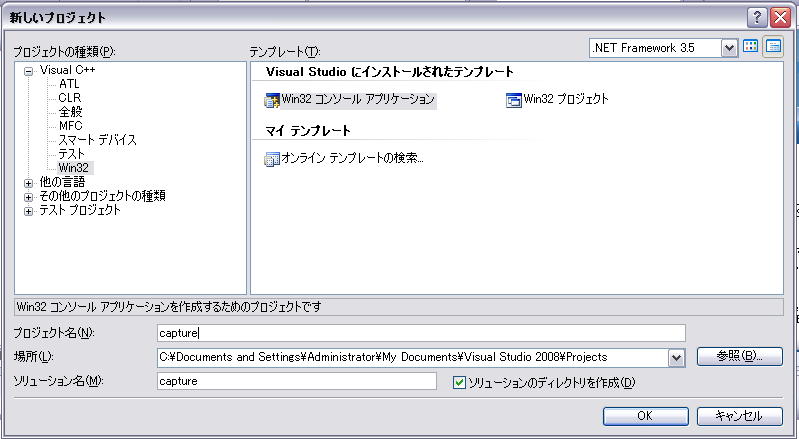Select CLR in project types

pos(69,98)
